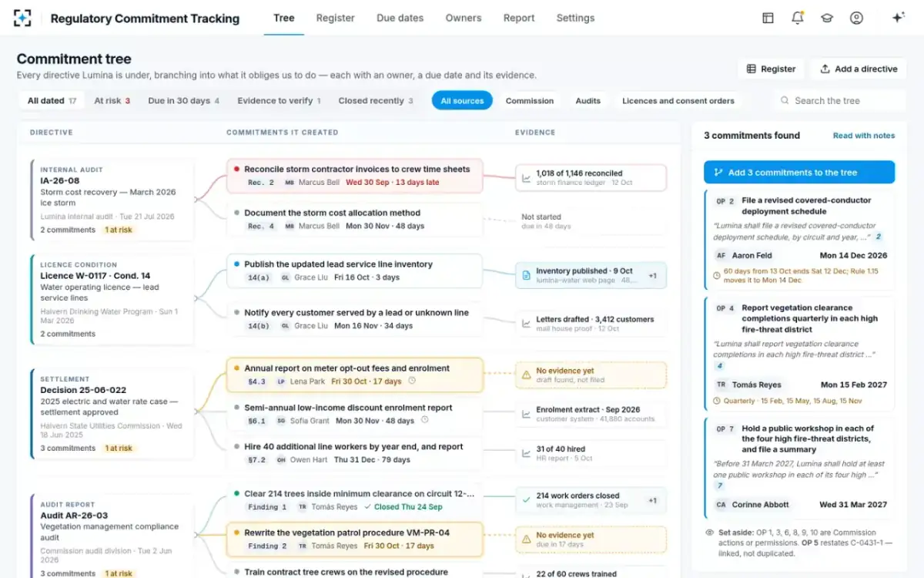The height and width of the screenshot is (578, 924).
Task: Click the Add a directive button
Action: click(x=859, y=69)
